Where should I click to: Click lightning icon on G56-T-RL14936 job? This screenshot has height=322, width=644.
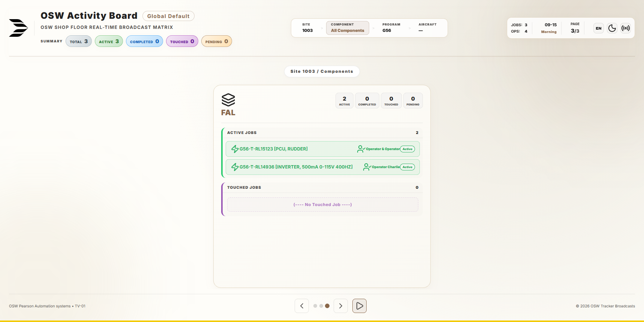point(235,167)
